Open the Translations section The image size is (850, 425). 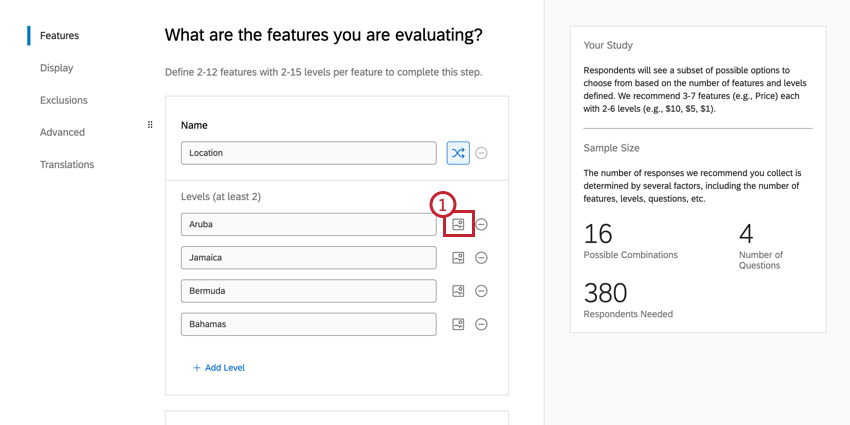pyautogui.click(x=67, y=164)
